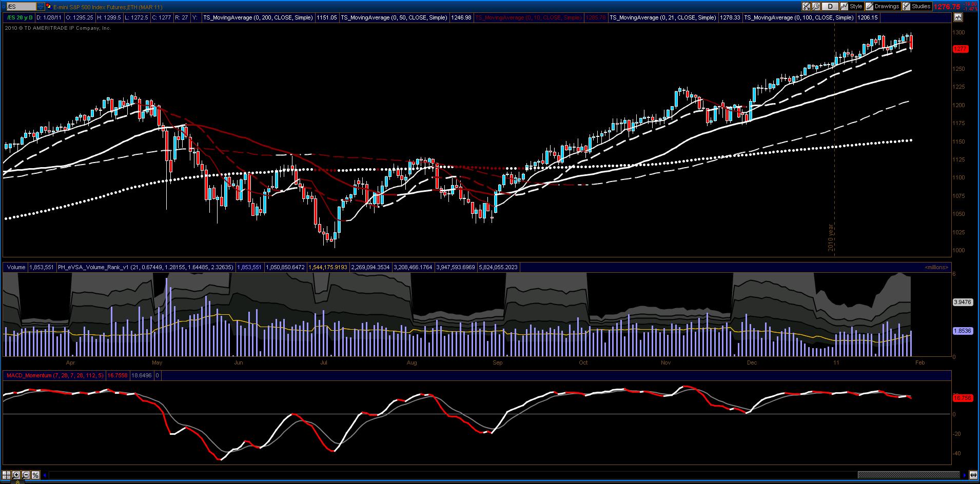The width and height of the screenshot is (980, 484).
Task: Open the Studies menu
Action: point(917,7)
